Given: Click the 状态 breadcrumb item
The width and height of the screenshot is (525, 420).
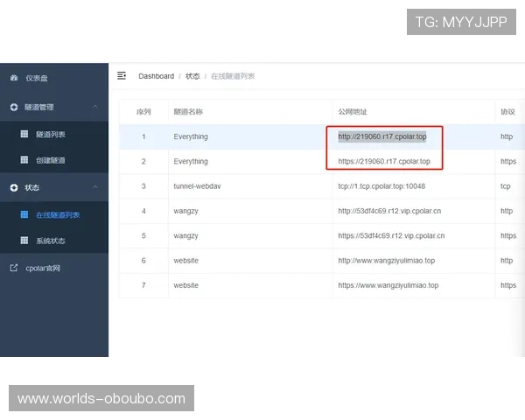Looking at the screenshot, I should click(192, 76).
